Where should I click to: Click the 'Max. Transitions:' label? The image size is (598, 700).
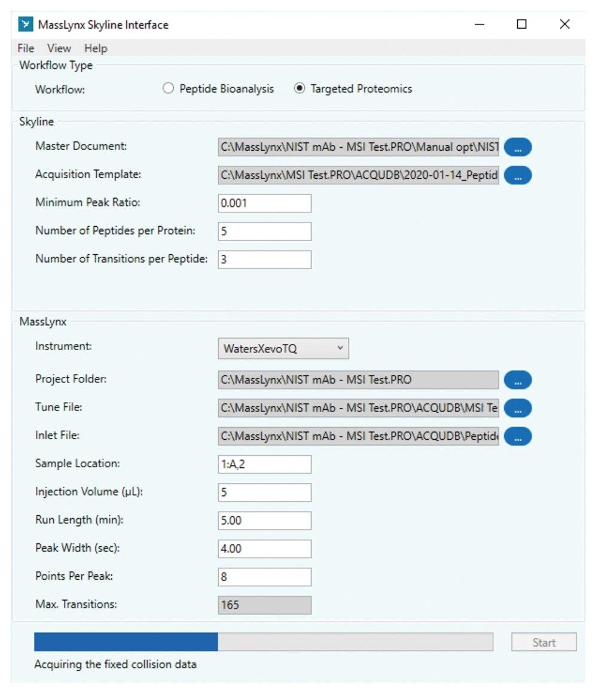[x=76, y=604]
